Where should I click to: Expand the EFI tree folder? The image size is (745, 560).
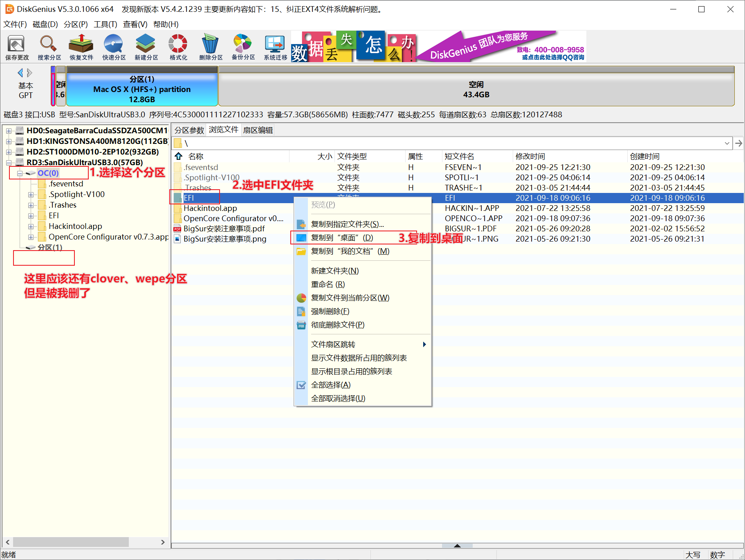(x=31, y=216)
